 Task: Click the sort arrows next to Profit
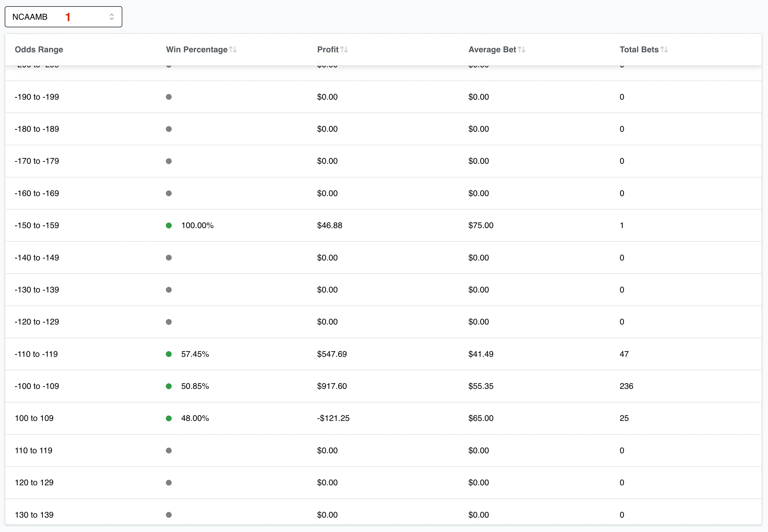pyautogui.click(x=344, y=50)
